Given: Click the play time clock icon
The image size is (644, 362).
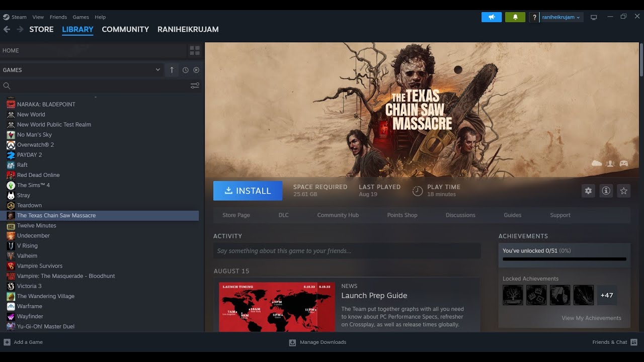Looking at the screenshot, I should click(x=418, y=191).
